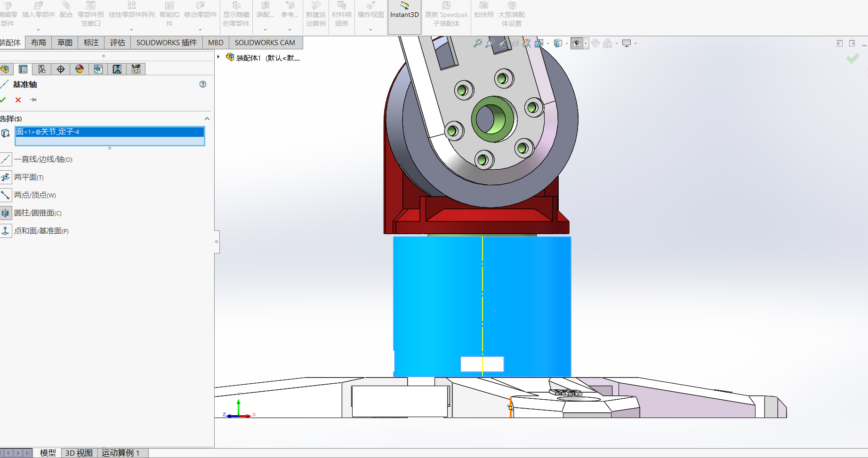This screenshot has height=458, width=868.
Task: Click the Zoom to Area icon
Action: [490, 43]
